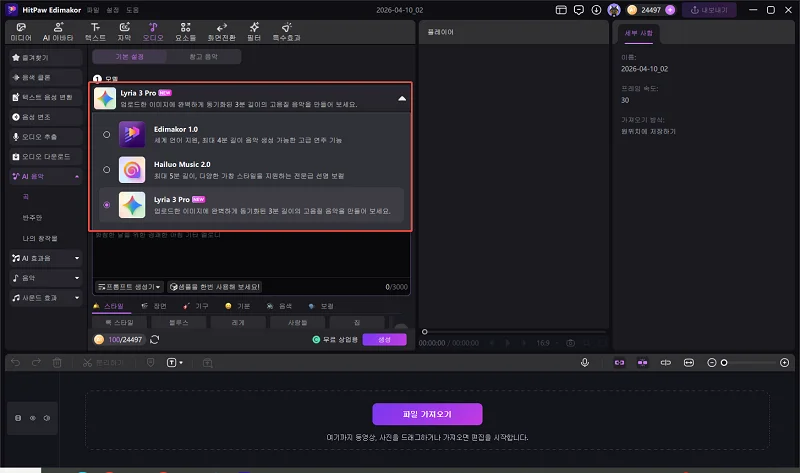This screenshot has height=473, width=800.
Task: Click the microphone voiceover record icon
Action: pyautogui.click(x=585, y=363)
